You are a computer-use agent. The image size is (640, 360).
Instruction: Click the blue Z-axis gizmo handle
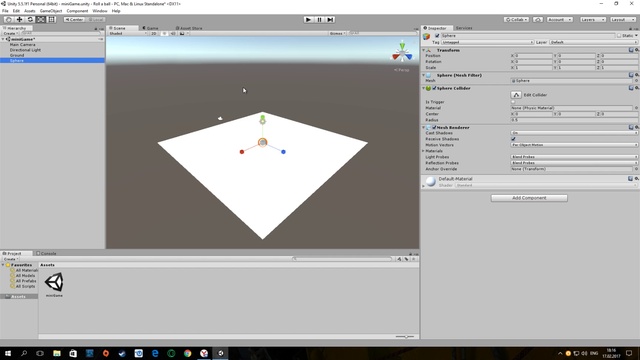(x=283, y=152)
